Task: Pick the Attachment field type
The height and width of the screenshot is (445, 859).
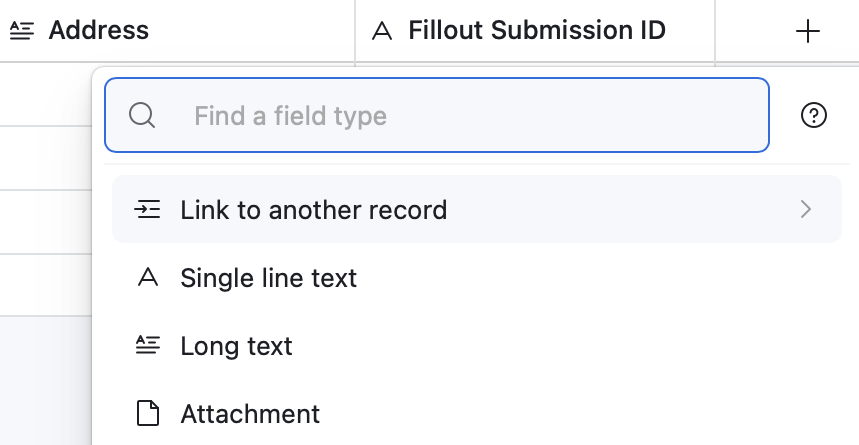Action: click(x=250, y=413)
